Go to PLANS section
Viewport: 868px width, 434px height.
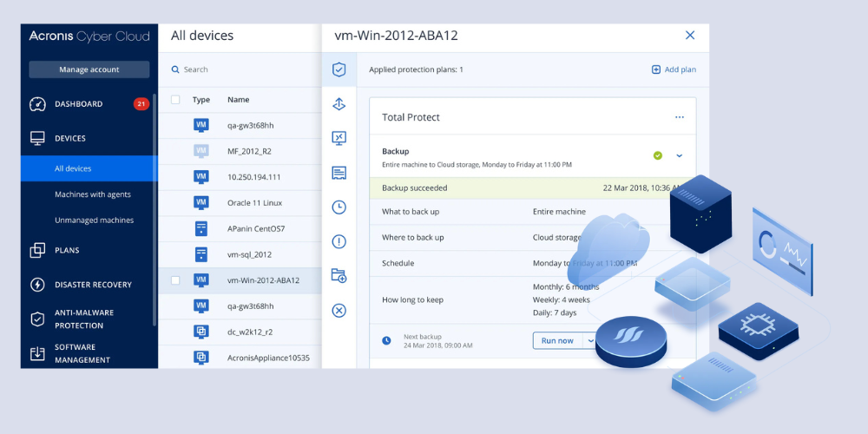(x=67, y=250)
